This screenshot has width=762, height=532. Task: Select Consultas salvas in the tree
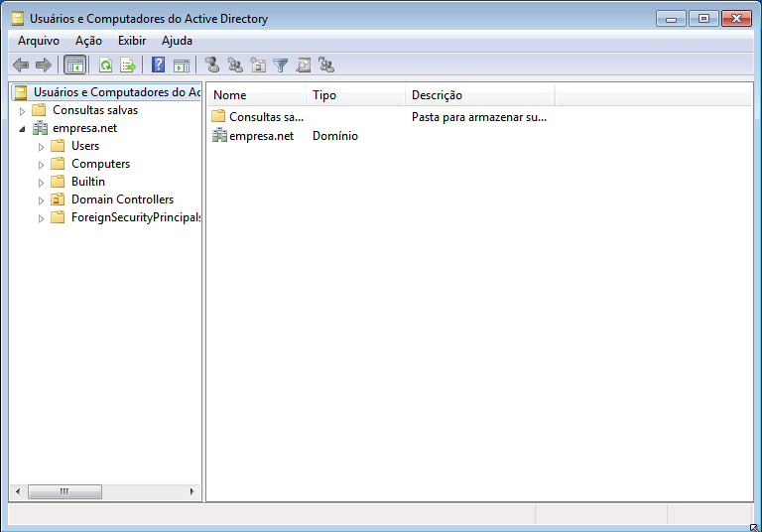click(95, 110)
